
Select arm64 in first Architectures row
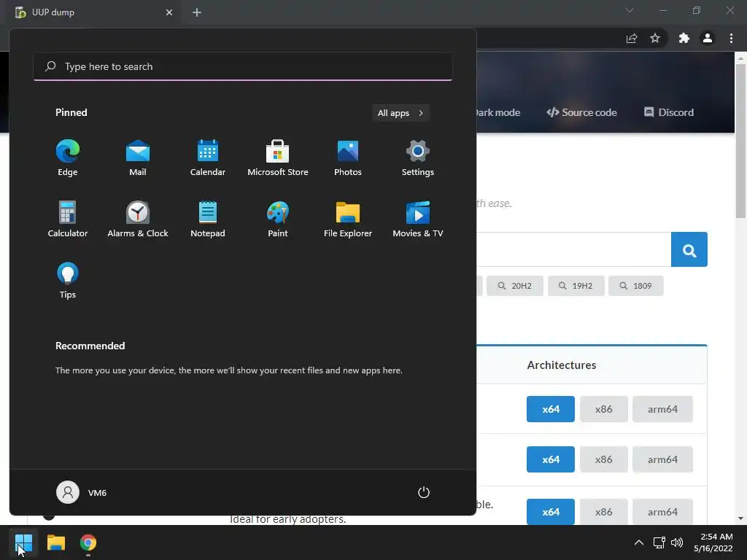662,409
